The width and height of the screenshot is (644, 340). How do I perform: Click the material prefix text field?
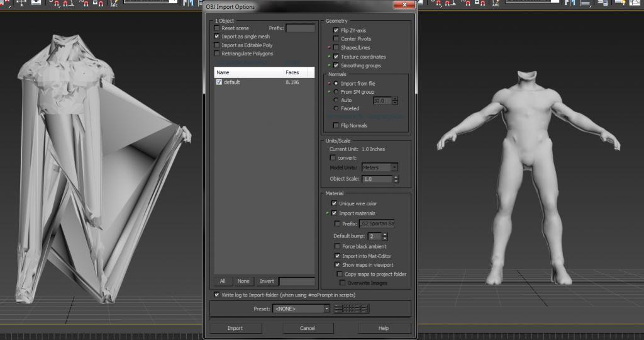point(377,224)
